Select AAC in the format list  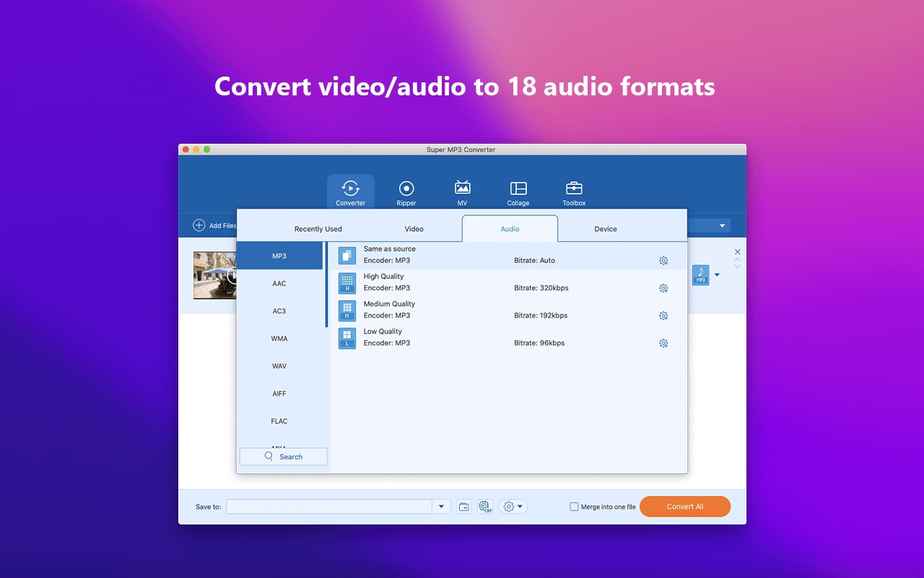[x=279, y=283]
